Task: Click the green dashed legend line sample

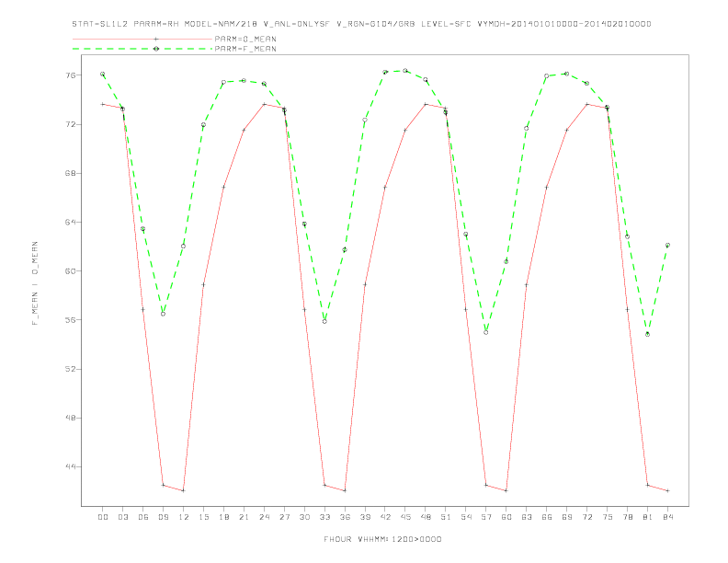Action: tap(142, 49)
